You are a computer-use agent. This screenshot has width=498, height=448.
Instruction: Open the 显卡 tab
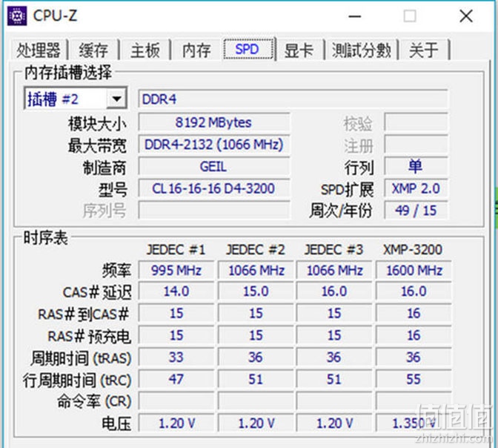pos(299,50)
